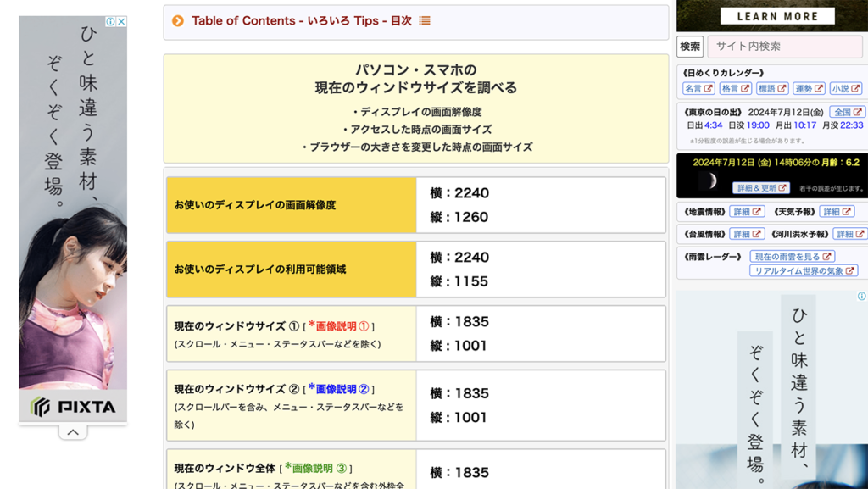Open Table of Contents いろいろ Tips link

tap(302, 21)
